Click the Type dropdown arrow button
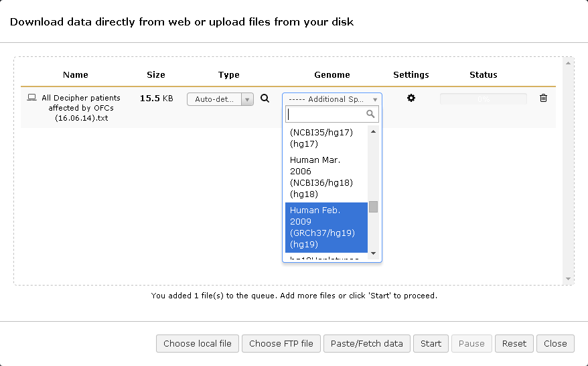This screenshot has height=366, width=588. (247, 99)
